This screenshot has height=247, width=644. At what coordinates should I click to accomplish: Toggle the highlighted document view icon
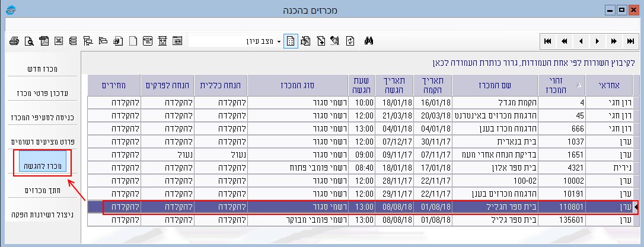291,41
